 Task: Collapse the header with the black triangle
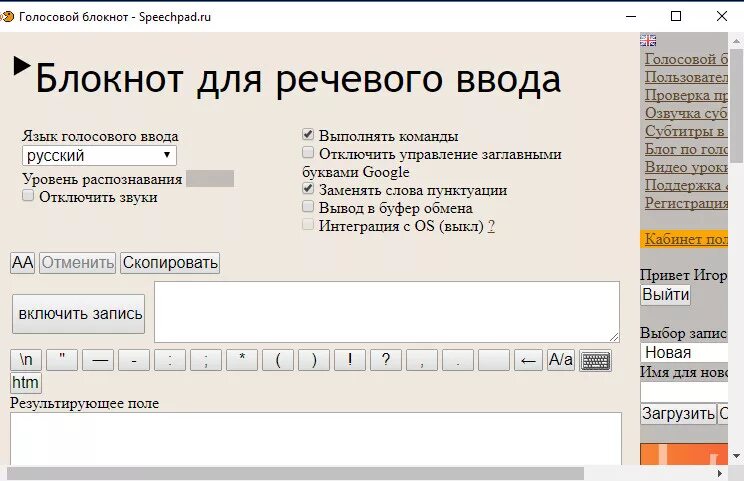pos(22,66)
